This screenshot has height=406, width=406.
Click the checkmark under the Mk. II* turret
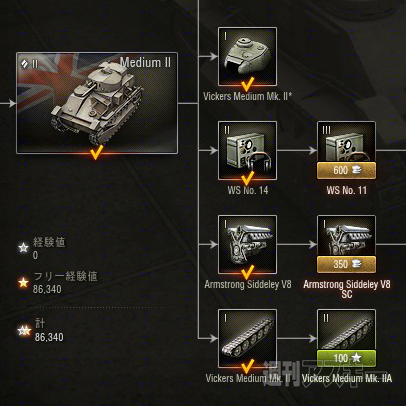pos(247,84)
